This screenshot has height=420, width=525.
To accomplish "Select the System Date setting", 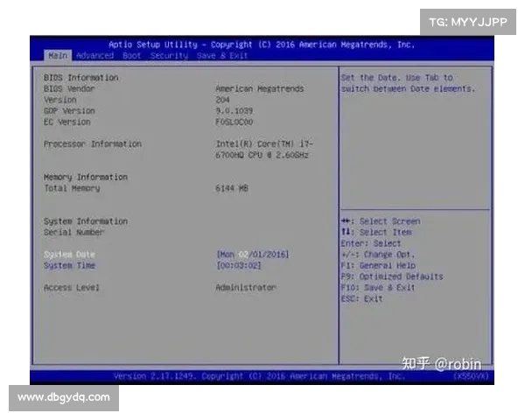I will (x=69, y=254).
